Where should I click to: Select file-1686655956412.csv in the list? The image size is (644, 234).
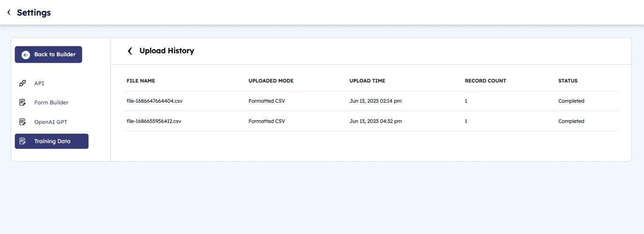(154, 121)
